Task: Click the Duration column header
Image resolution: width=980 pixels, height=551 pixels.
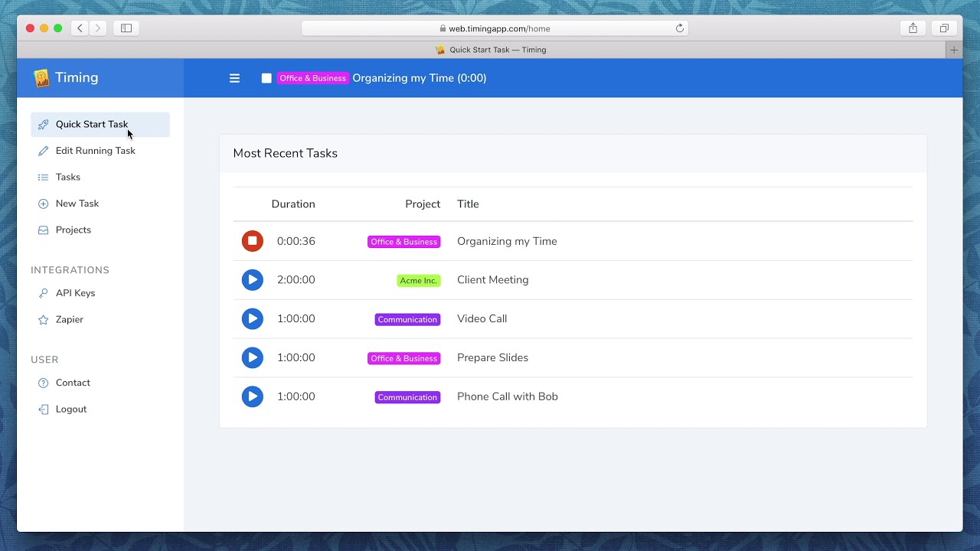Action: coord(293,204)
